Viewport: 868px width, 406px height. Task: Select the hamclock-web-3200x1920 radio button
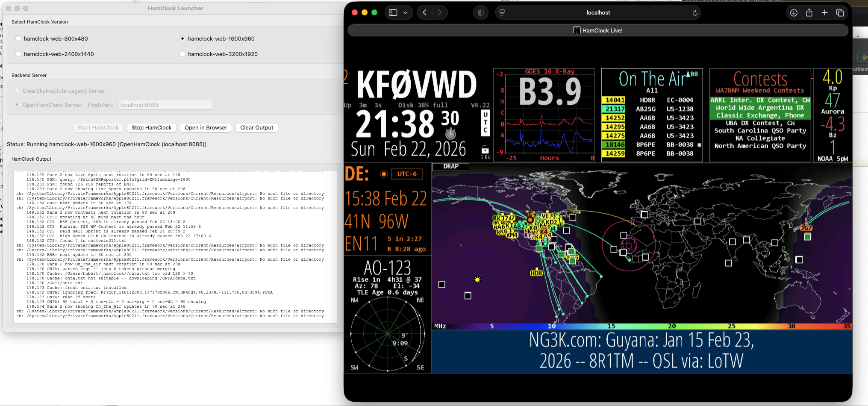pyautogui.click(x=182, y=54)
